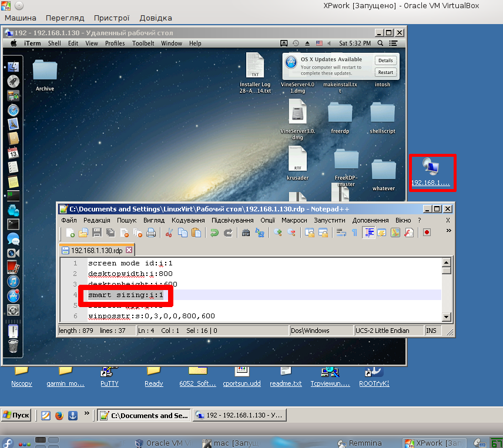Print the document via printer icon

[151, 233]
